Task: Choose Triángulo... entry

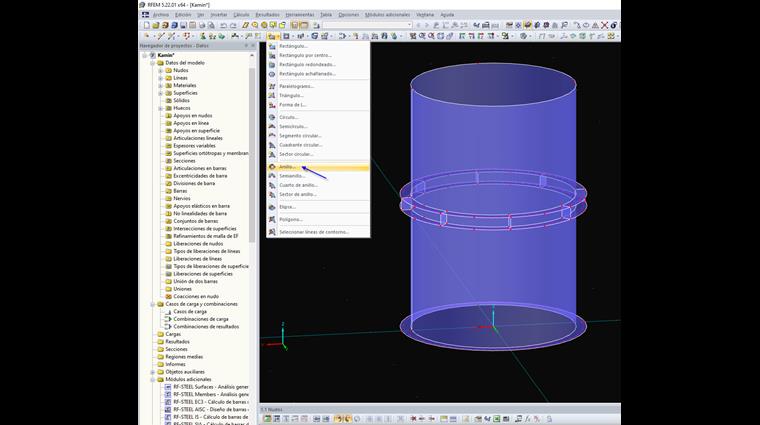Action: [318, 95]
